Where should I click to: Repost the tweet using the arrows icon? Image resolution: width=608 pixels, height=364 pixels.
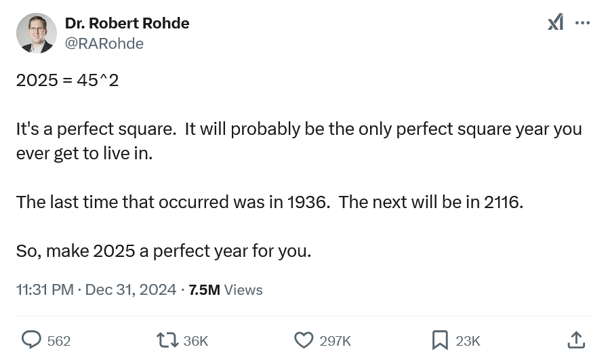tap(167, 340)
